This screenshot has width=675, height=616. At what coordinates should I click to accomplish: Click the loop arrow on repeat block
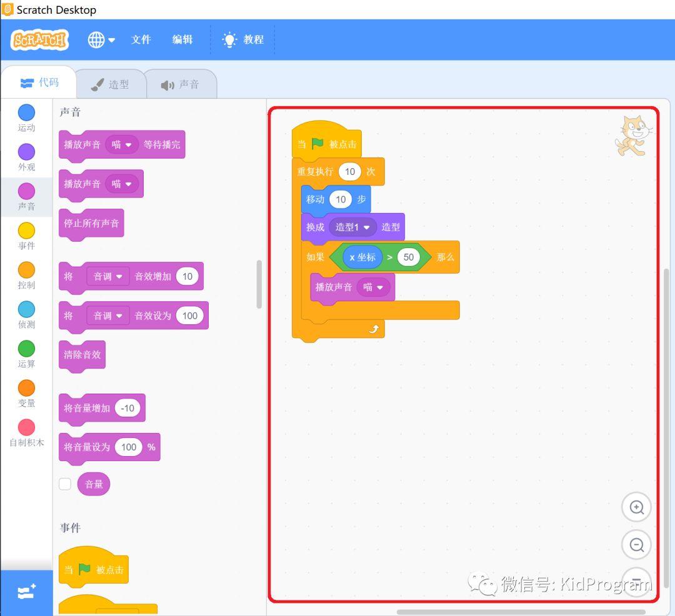[x=373, y=329]
